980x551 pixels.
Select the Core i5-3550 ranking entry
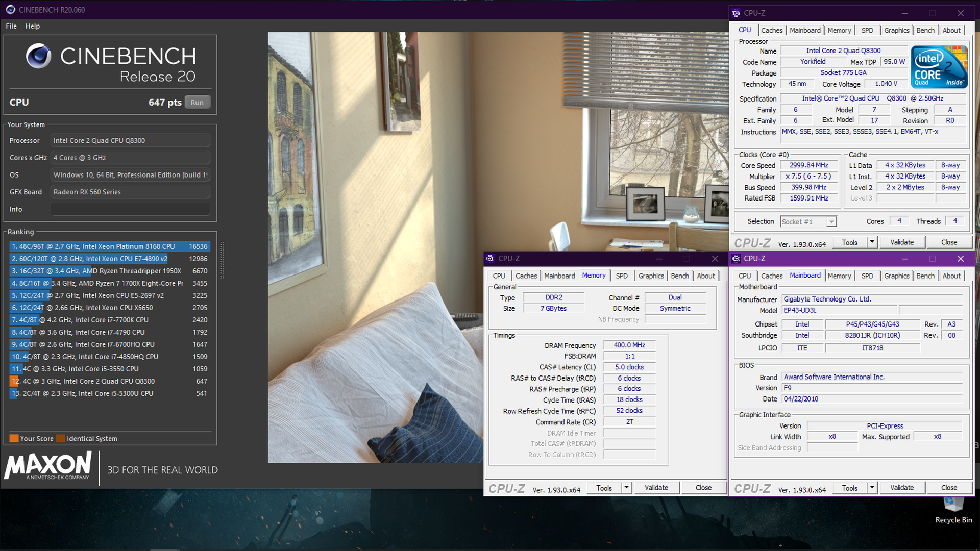click(x=109, y=369)
